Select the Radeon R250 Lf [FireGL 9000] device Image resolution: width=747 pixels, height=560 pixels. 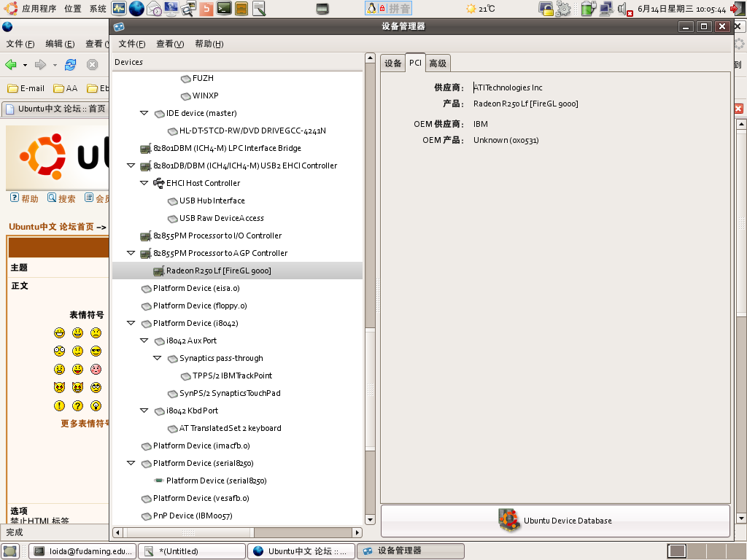tap(237, 271)
